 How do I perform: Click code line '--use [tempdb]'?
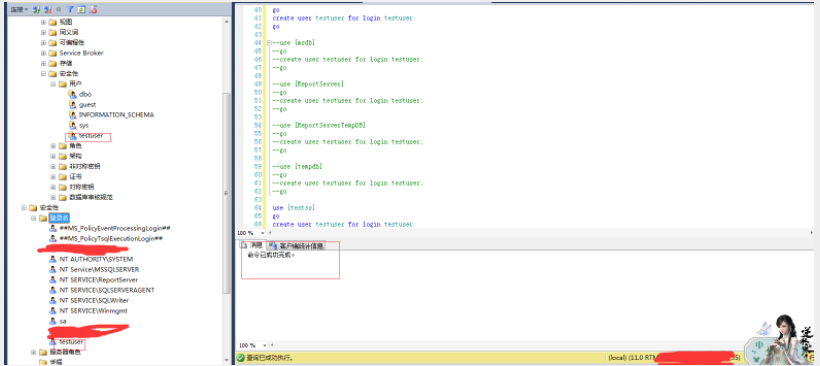[x=297, y=166]
